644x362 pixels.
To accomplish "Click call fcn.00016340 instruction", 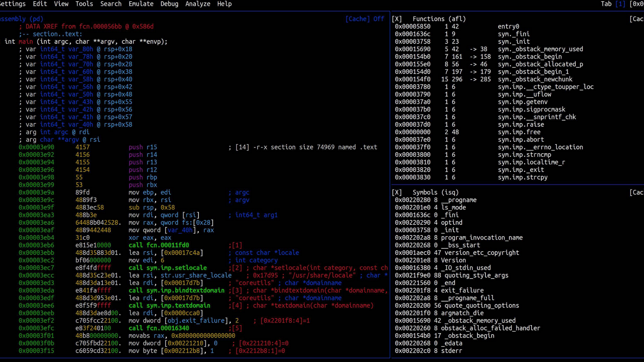I will tap(159, 328).
